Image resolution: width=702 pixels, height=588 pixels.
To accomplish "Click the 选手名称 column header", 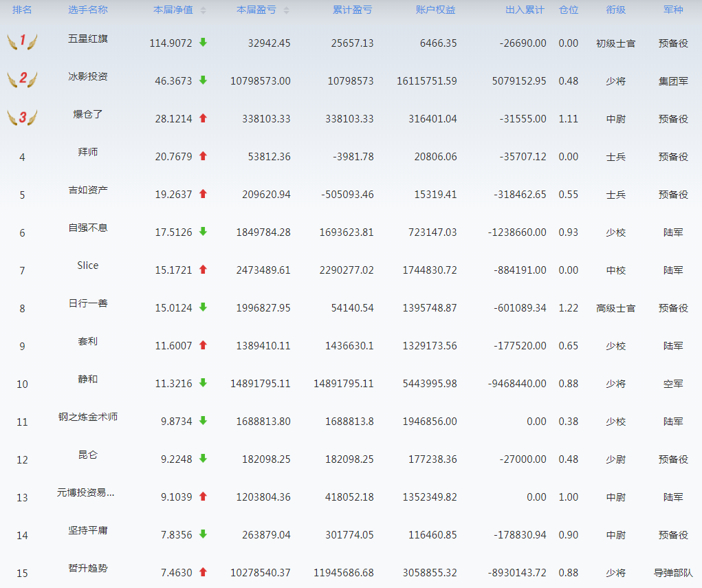I will [88, 10].
